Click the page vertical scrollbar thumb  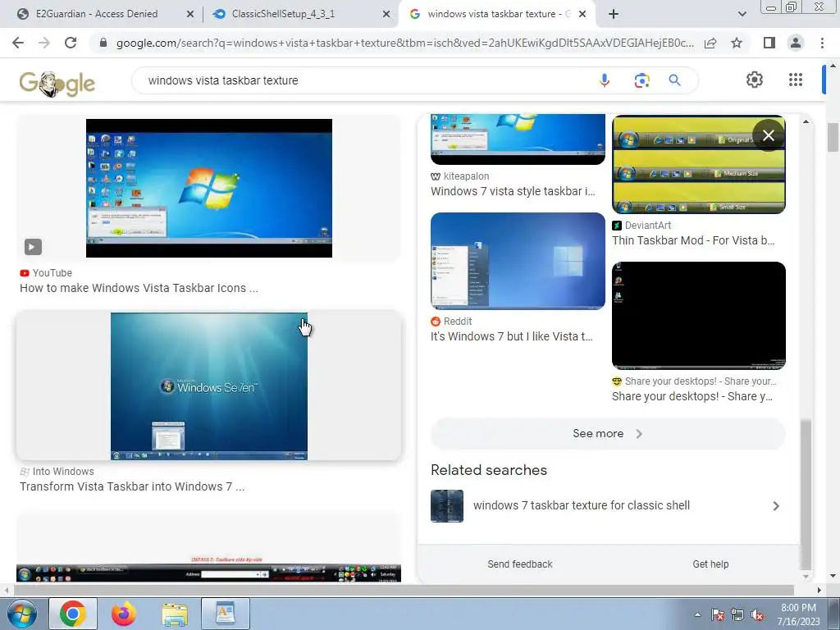coord(833,138)
